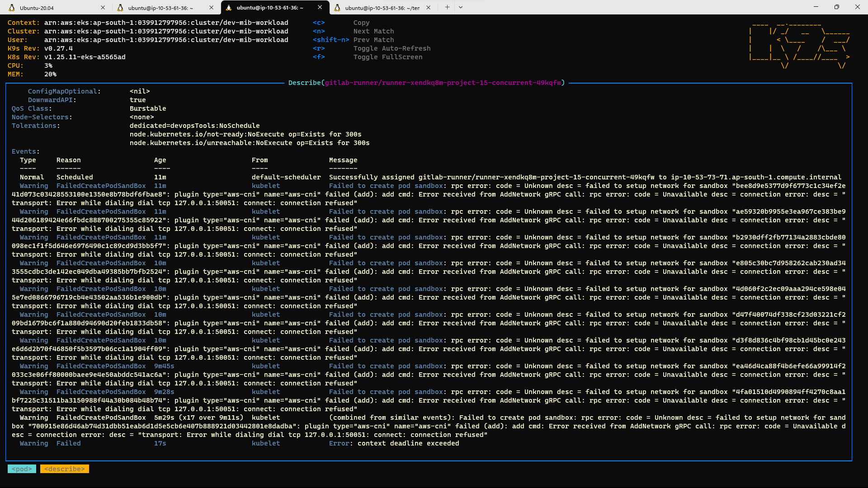Viewport: 868px width, 488px height.
Task: Click the terminal icon on the second tab
Action: [121, 7]
